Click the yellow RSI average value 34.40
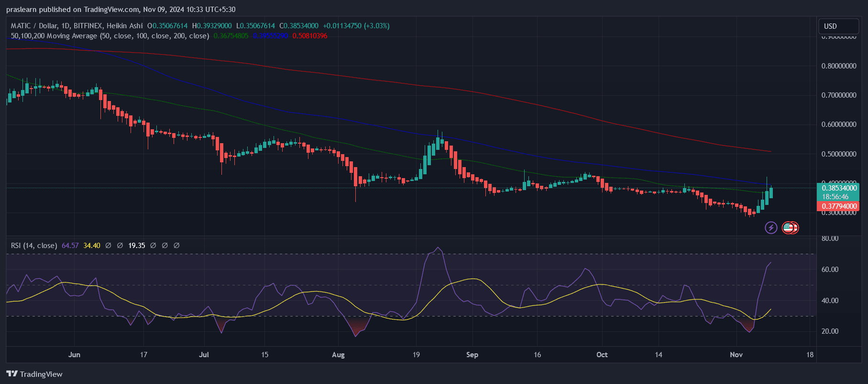 [x=92, y=246]
